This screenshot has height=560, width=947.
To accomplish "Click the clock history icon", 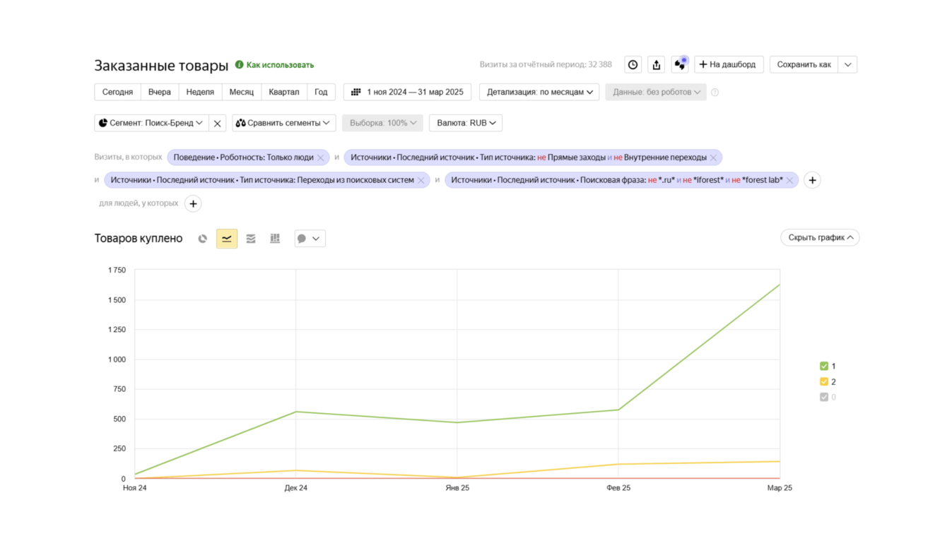I will (633, 65).
